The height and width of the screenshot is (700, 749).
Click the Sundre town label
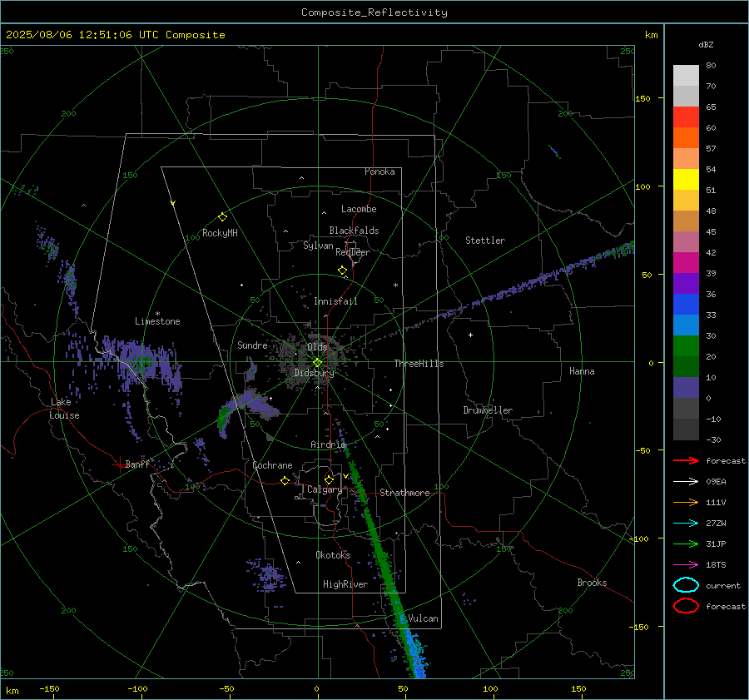(x=252, y=345)
